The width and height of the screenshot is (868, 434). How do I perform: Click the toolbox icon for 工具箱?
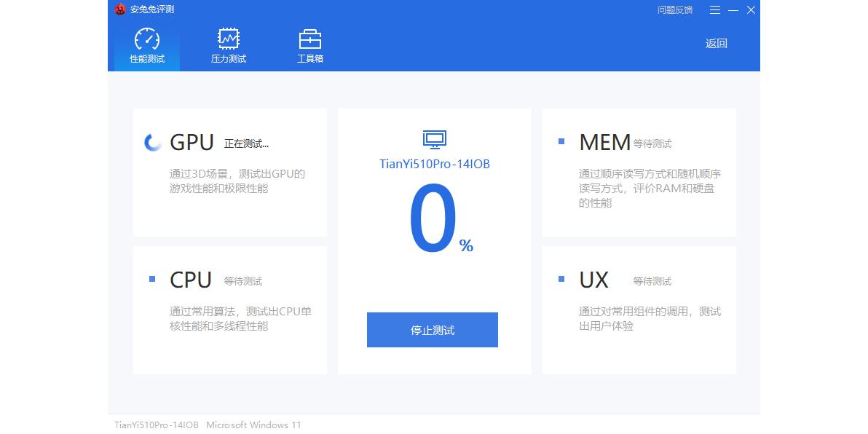310,39
